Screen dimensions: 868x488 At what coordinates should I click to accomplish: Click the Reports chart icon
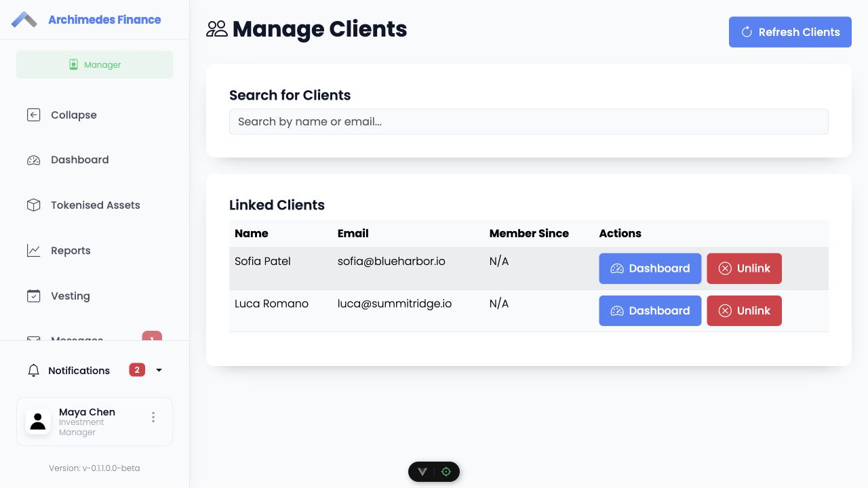pyautogui.click(x=33, y=250)
